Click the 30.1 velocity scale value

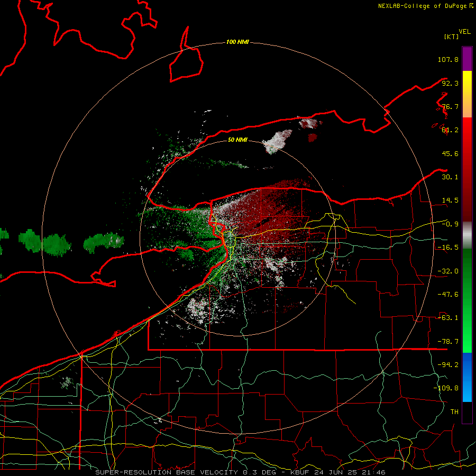coord(450,177)
